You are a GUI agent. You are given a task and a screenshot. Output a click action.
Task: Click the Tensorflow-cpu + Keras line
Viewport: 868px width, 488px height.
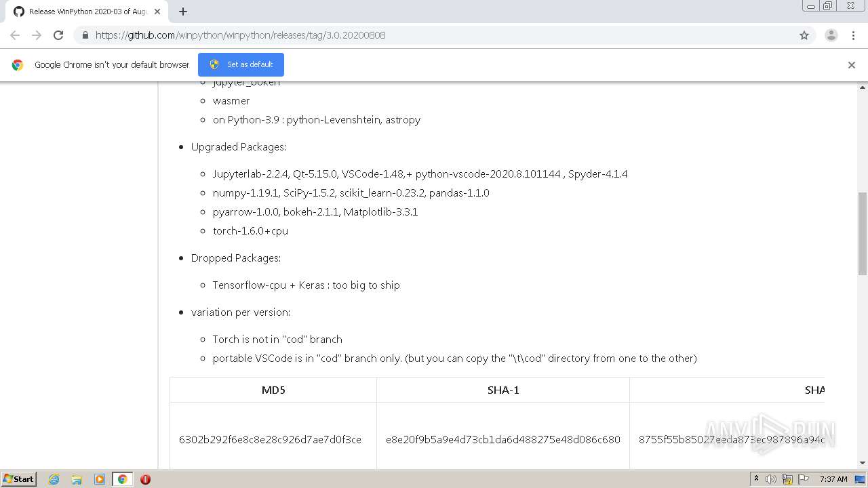click(x=307, y=285)
